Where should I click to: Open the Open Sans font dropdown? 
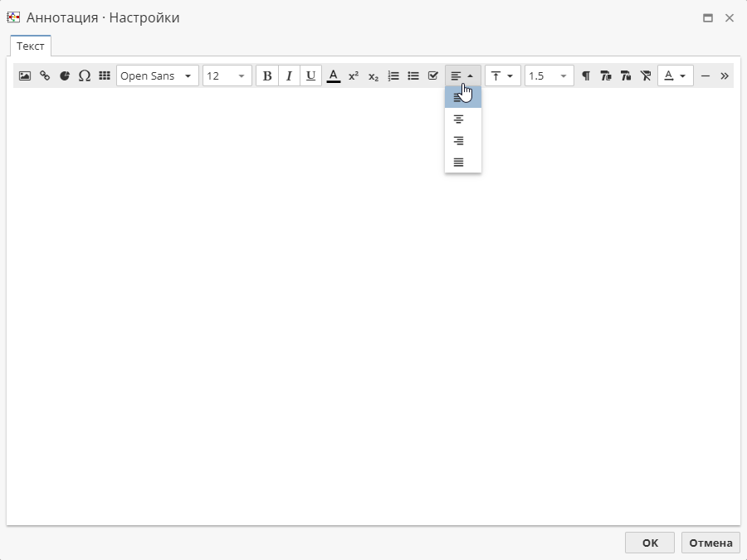158,75
